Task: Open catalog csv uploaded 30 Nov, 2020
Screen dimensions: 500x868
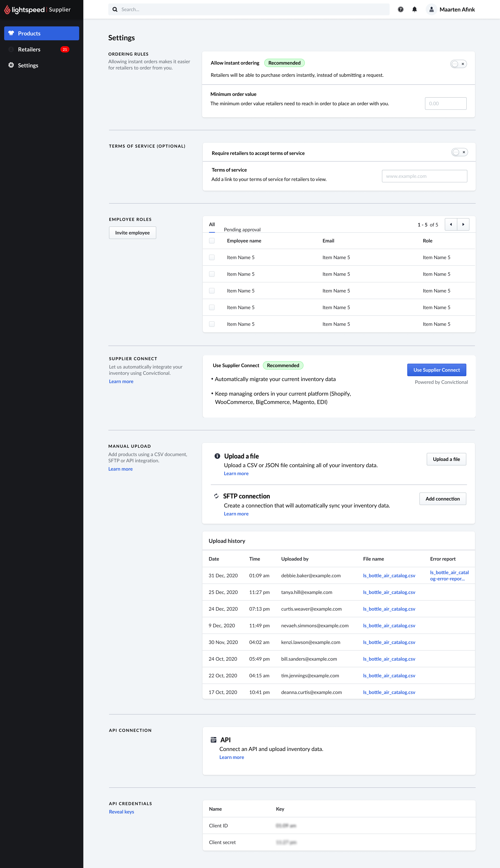Action: (x=389, y=642)
